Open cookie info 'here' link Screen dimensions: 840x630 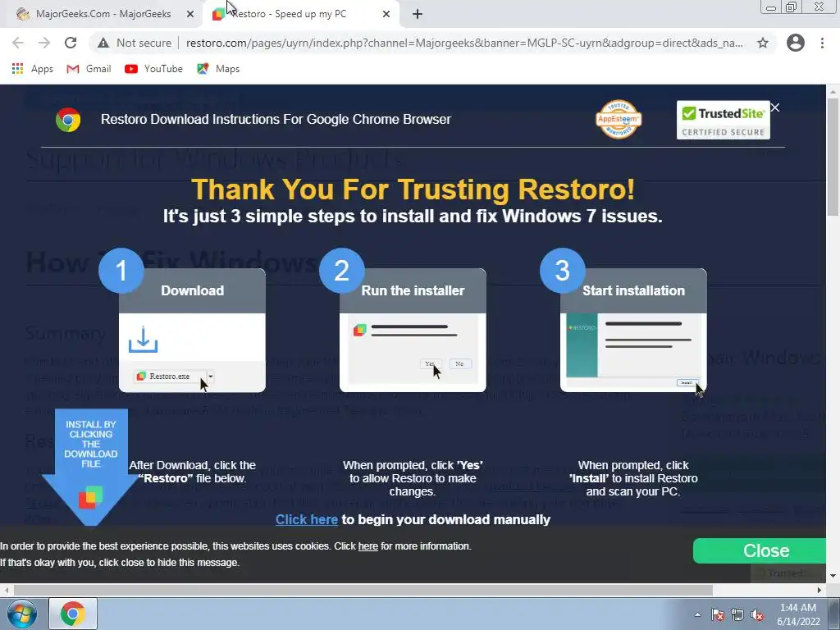tap(368, 546)
